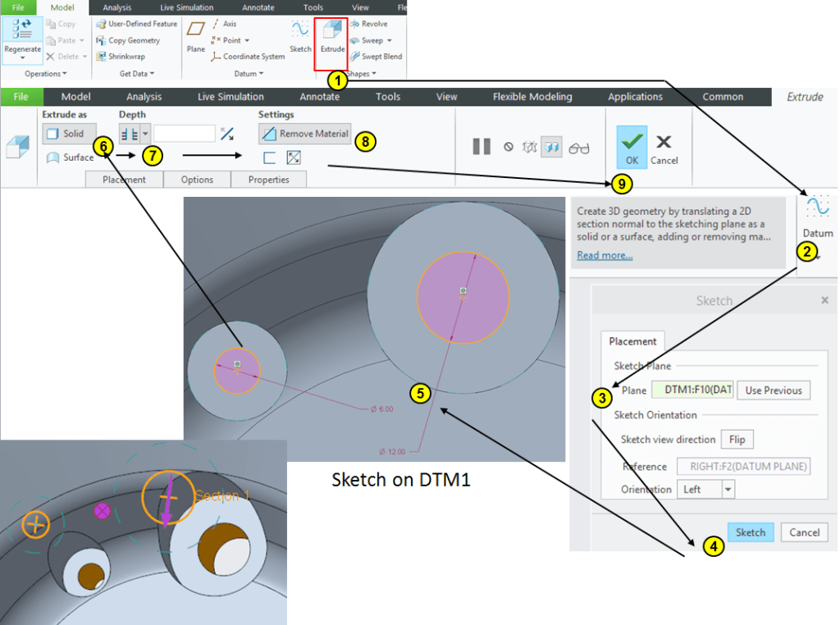
Task: Click the Revolve tool icon
Action: point(354,24)
